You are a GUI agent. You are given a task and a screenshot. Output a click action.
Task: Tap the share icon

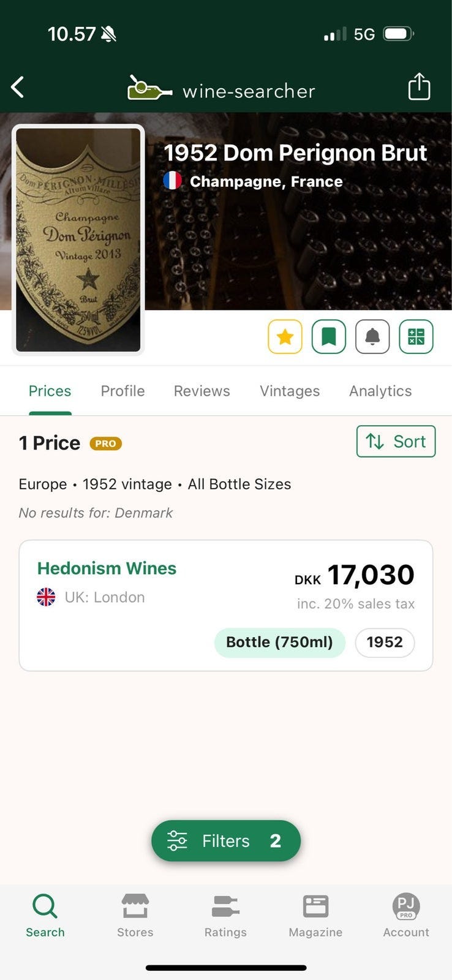419,86
